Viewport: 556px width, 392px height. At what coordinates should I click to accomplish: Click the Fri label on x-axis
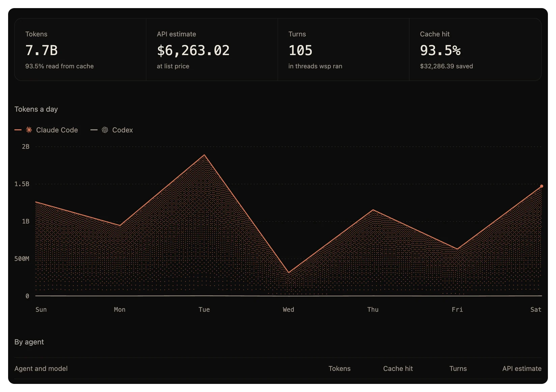click(x=457, y=309)
